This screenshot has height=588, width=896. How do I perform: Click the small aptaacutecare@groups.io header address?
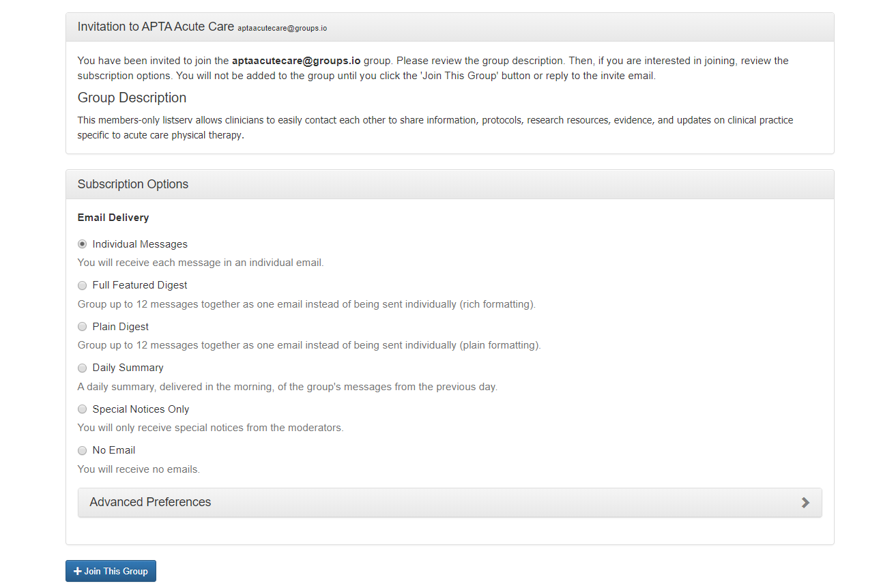tap(283, 29)
